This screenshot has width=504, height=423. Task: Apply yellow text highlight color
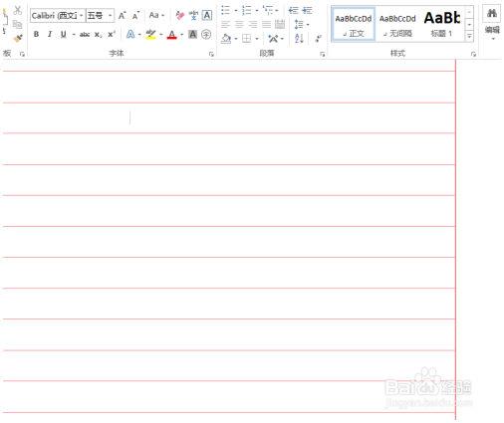click(150, 35)
